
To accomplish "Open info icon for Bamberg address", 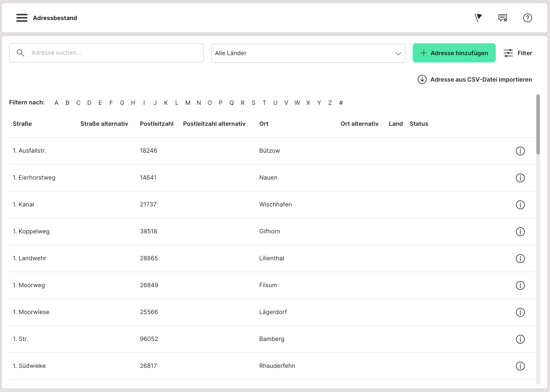I will 520,339.
